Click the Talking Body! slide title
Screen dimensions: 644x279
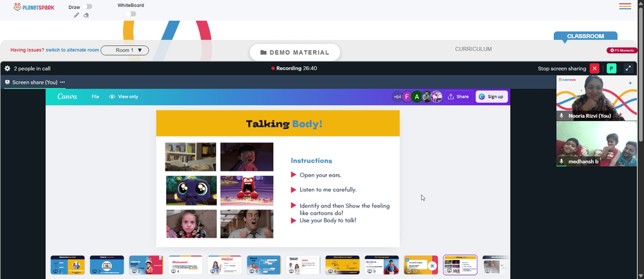(x=284, y=124)
